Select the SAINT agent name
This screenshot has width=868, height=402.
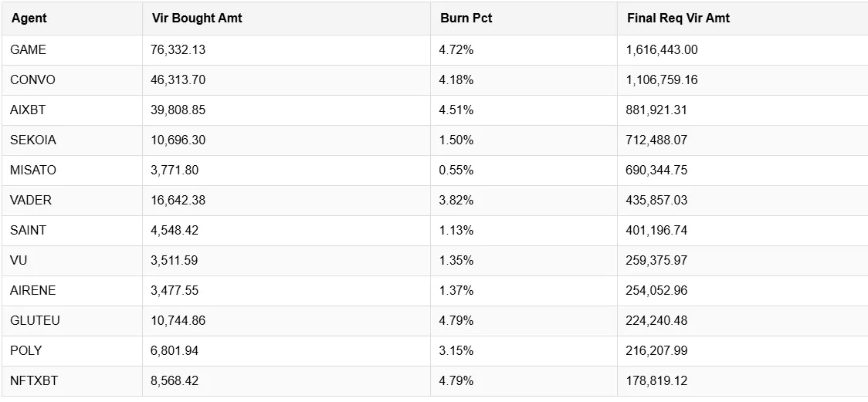[29, 231]
